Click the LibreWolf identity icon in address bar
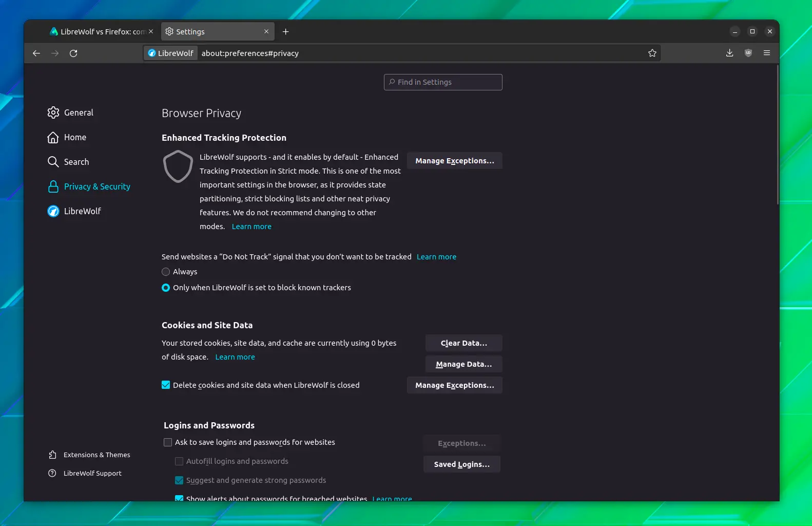This screenshot has width=812, height=526. (x=171, y=53)
